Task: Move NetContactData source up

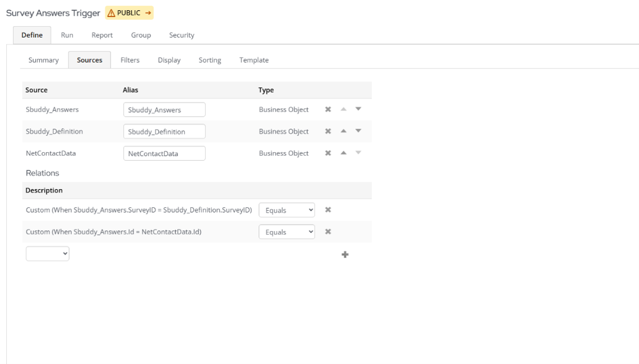Action: pos(344,153)
